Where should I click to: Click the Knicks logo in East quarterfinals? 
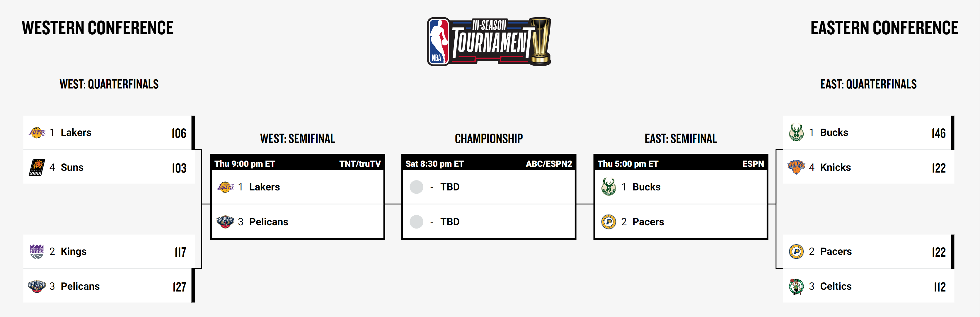coord(796,168)
